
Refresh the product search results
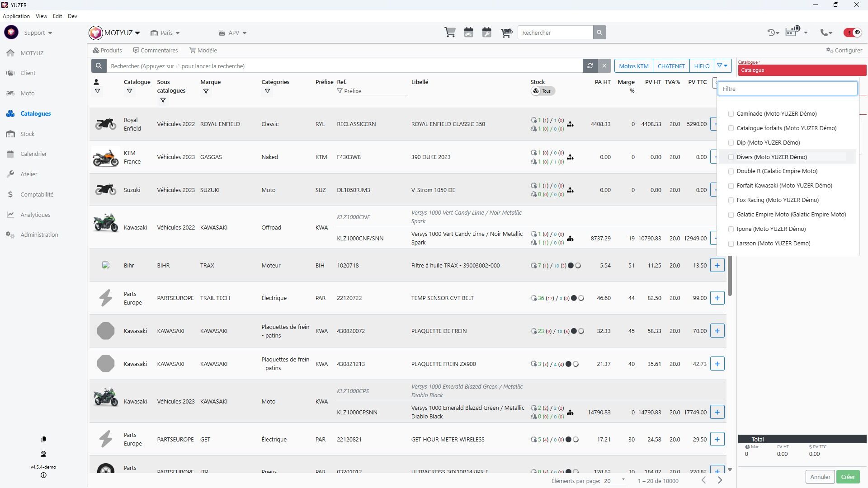point(590,66)
